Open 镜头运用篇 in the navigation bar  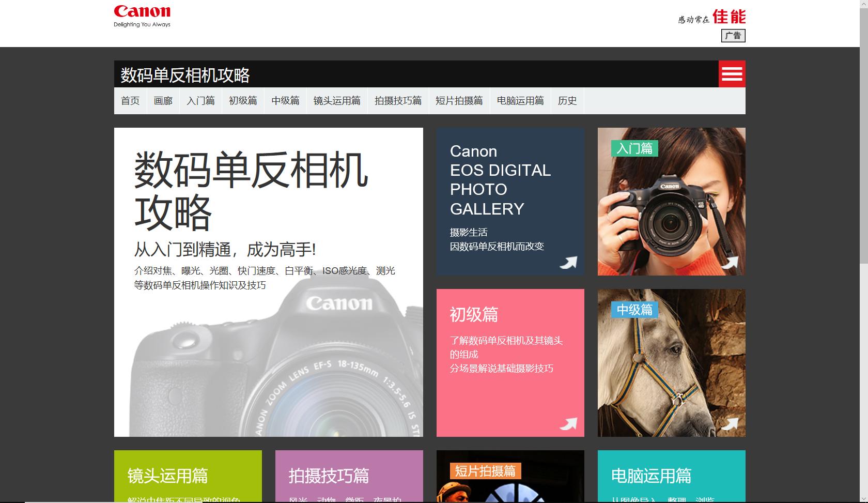[337, 101]
